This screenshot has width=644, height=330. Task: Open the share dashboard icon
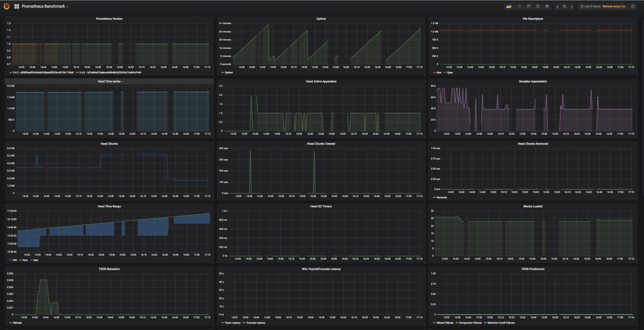point(529,6)
